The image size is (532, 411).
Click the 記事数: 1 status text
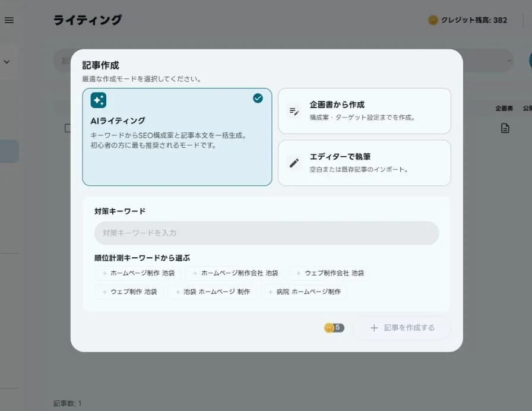pos(67,403)
